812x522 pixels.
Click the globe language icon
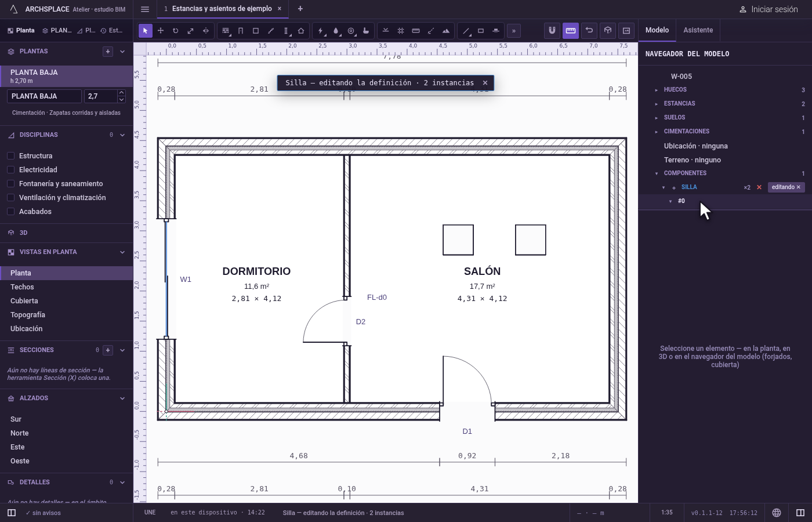coord(777,513)
